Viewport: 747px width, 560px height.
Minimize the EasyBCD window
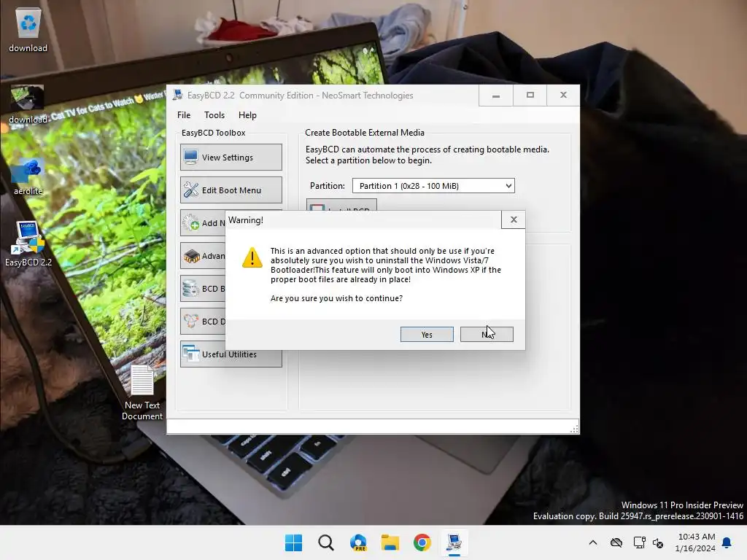[496, 96]
